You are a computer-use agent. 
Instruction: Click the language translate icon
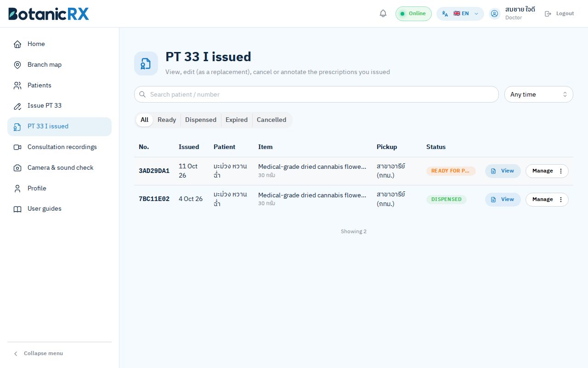click(x=445, y=14)
